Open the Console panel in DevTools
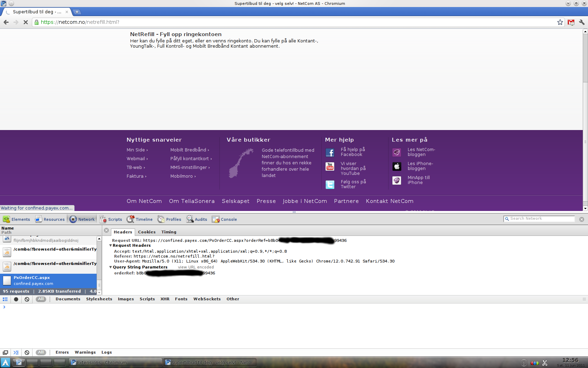The image size is (588, 368). [x=224, y=219]
